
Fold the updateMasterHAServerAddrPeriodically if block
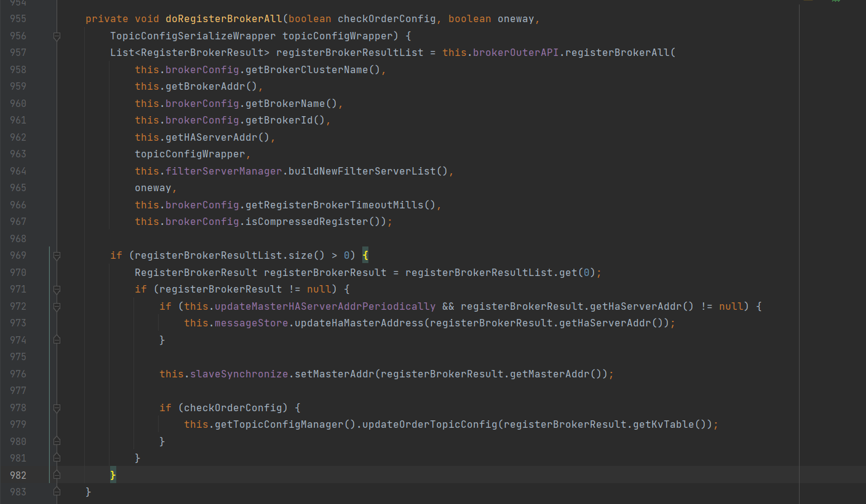point(57,306)
